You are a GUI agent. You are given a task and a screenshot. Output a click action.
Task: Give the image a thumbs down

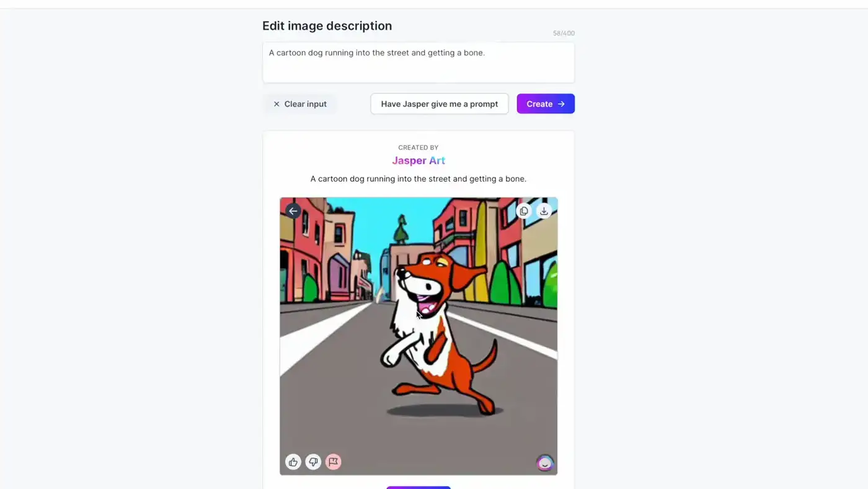pos(313,462)
